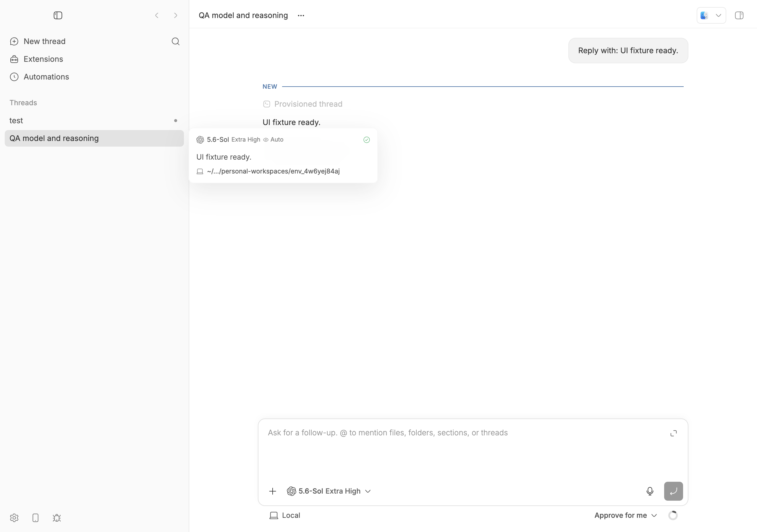Select QA model and reasoning thread
Viewport: 757px width, 532px height.
[94, 138]
